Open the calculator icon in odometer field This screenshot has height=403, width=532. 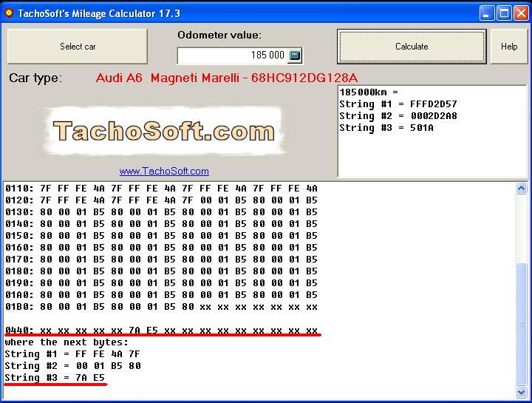coord(294,55)
